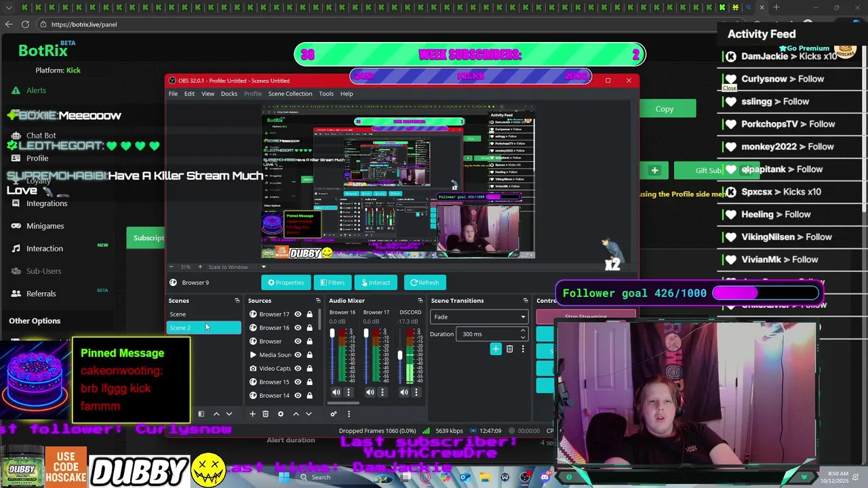Toggle visibility of the Browser 17 source
The height and width of the screenshot is (488, 868).
(298, 314)
